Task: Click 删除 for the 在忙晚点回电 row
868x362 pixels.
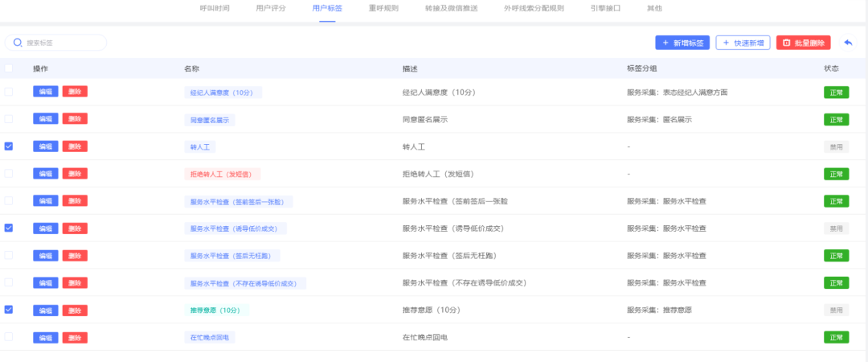Action: pos(75,337)
